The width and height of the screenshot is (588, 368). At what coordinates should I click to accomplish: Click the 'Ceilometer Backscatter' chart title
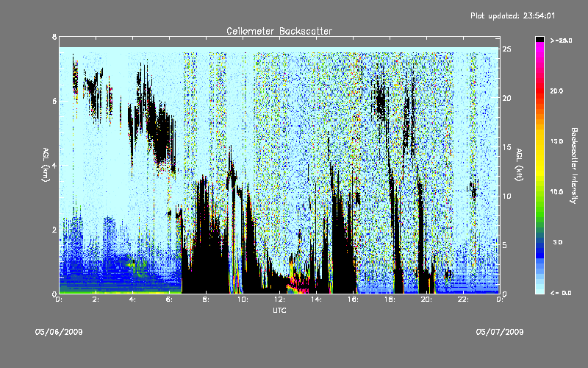[279, 31]
